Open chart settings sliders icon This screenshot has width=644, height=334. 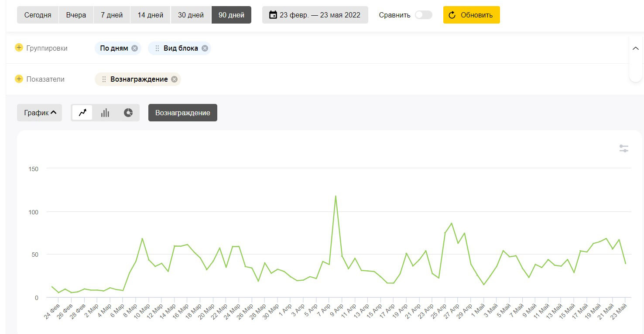623,148
